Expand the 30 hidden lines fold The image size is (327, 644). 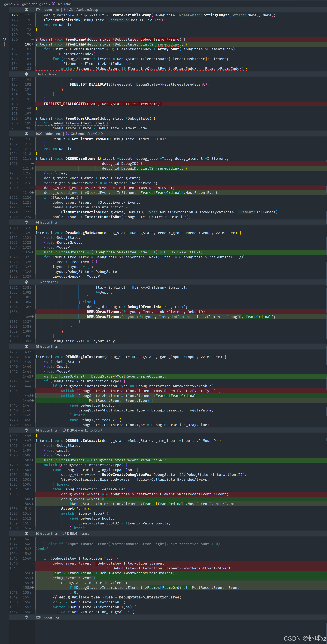pyautogui.click(x=26, y=533)
